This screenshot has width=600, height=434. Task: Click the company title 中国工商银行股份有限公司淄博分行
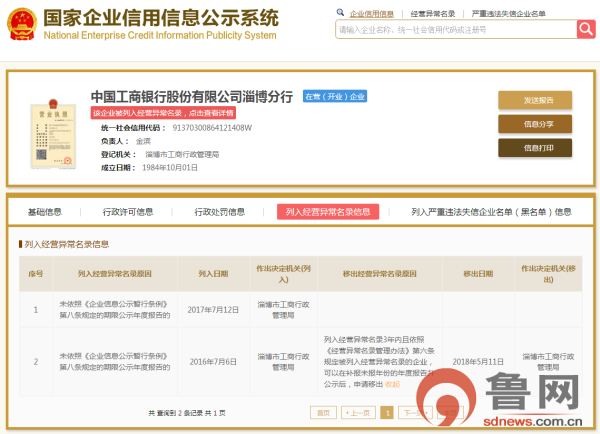pyautogui.click(x=192, y=97)
